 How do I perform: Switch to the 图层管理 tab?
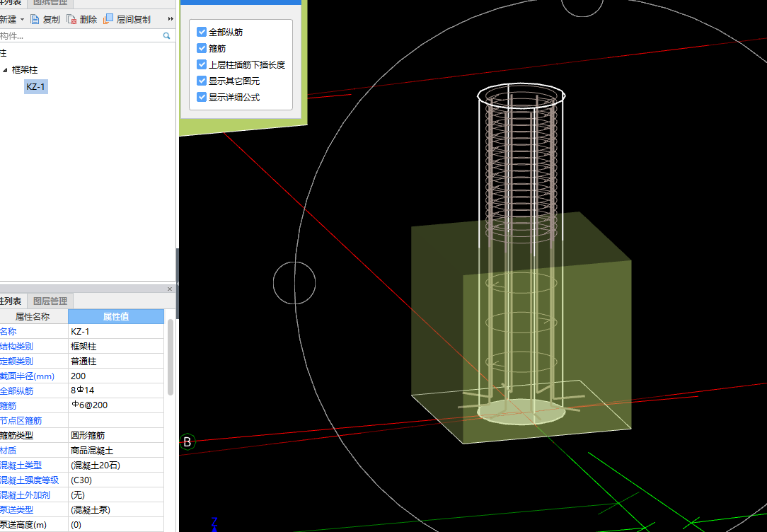click(50, 301)
